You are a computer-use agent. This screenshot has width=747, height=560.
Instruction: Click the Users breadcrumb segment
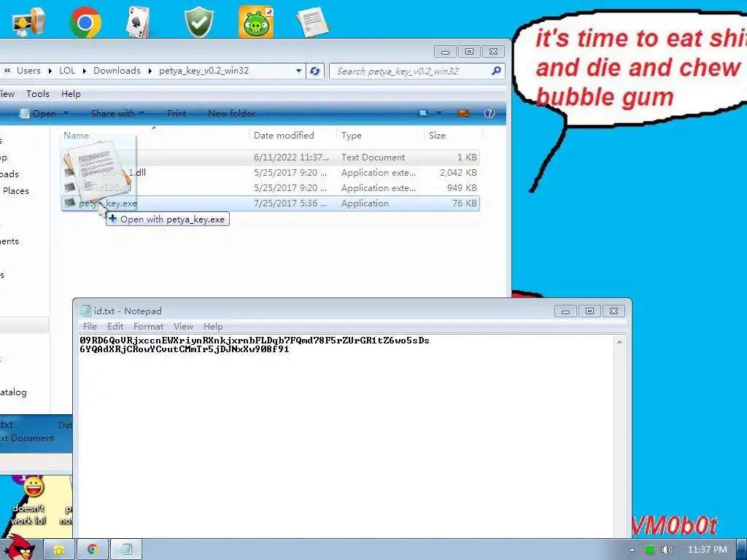click(28, 71)
